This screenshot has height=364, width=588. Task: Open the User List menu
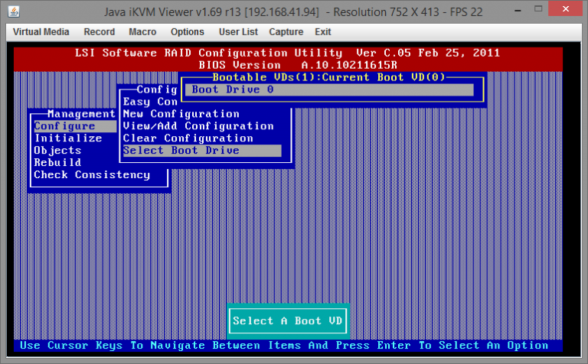pos(237,32)
